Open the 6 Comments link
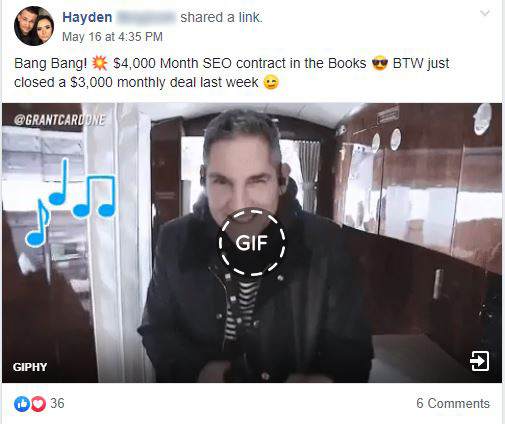 pyautogui.click(x=453, y=403)
